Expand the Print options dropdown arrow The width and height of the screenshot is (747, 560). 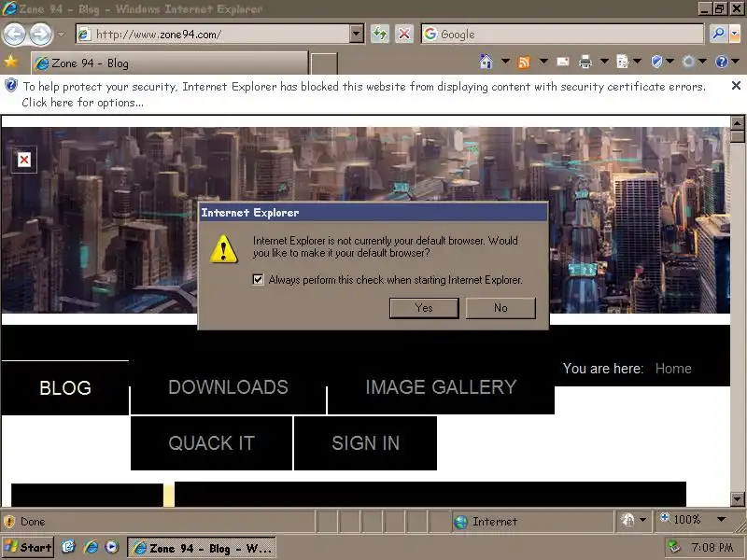pyautogui.click(x=604, y=62)
